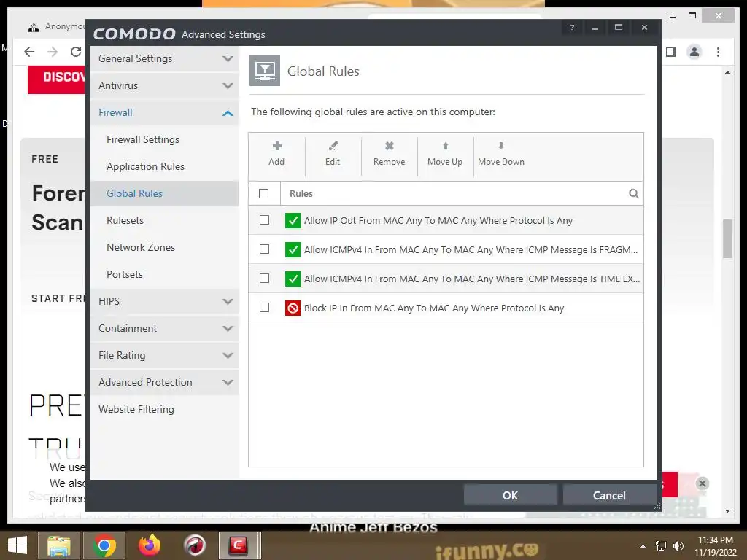Image resolution: width=747 pixels, height=560 pixels.
Task: Confirm settings with OK button
Action: pyautogui.click(x=510, y=495)
